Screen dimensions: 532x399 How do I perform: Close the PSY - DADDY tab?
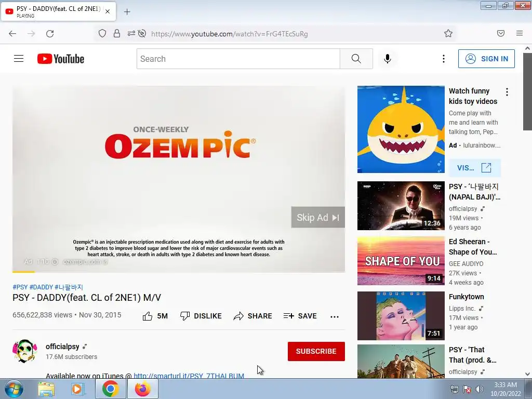(108, 11)
